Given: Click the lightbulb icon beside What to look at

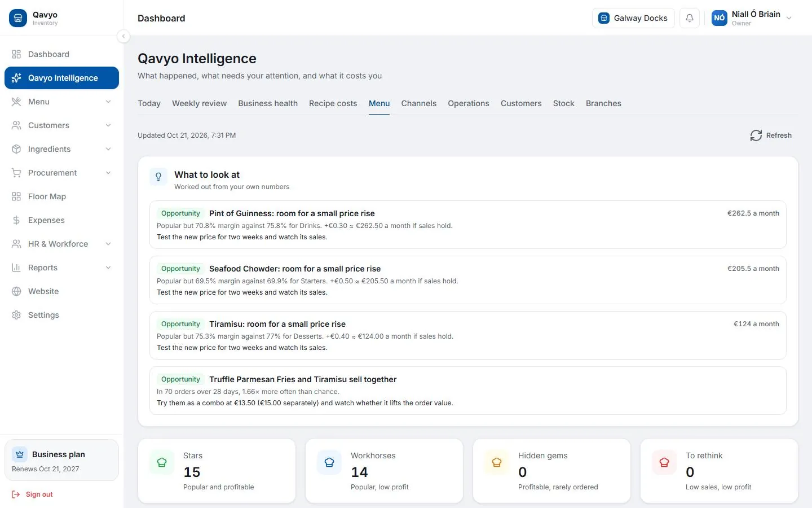Looking at the screenshot, I should pos(158,177).
